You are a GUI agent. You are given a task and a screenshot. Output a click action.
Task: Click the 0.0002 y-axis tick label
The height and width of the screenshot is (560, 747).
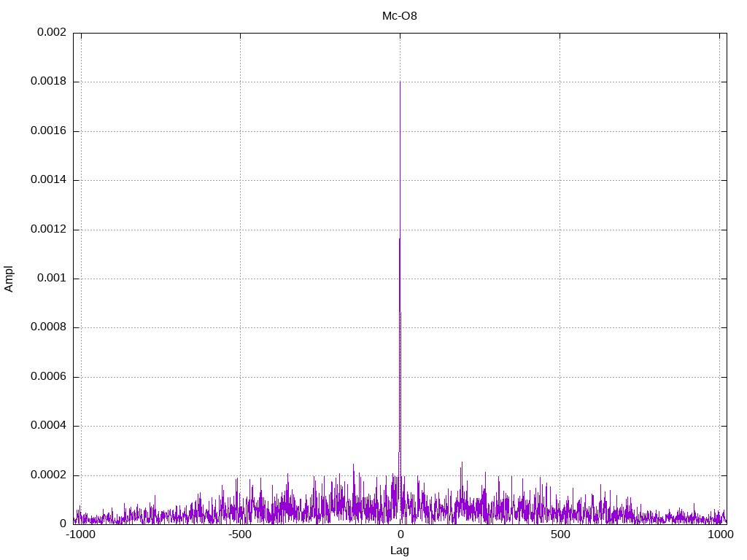click(x=48, y=475)
